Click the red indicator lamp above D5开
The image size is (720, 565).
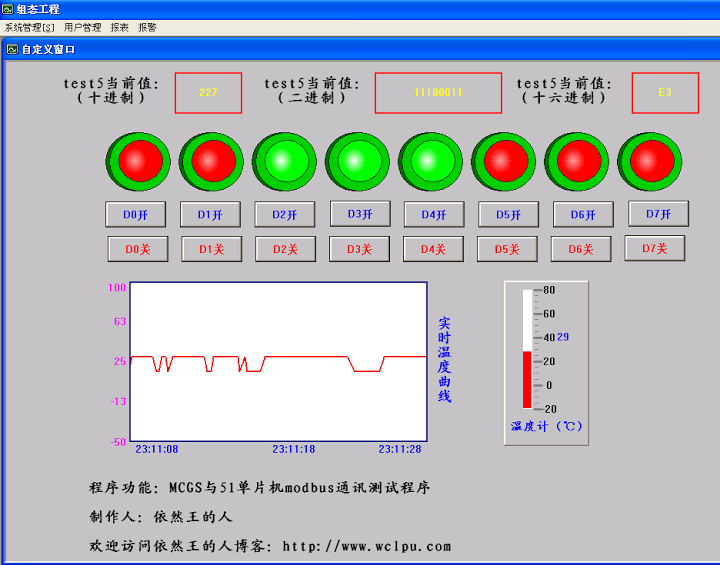tap(504, 162)
